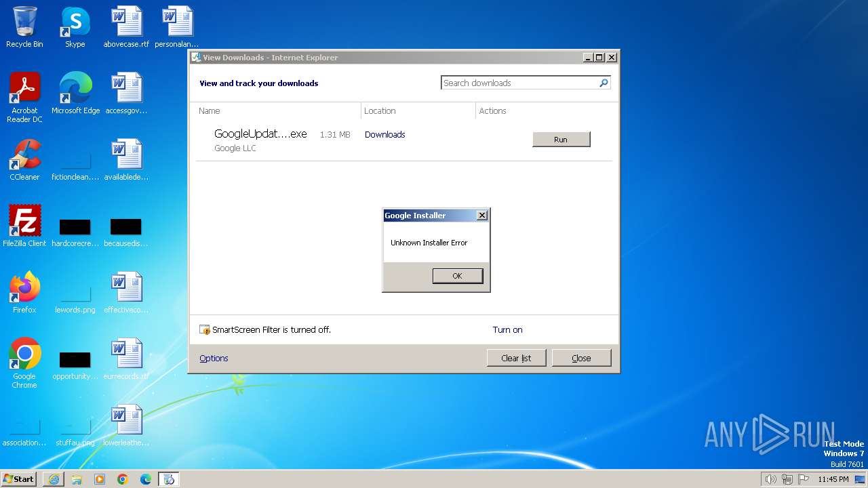The height and width of the screenshot is (488, 868).
Task: Minimize the View Downloads window
Action: point(588,58)
